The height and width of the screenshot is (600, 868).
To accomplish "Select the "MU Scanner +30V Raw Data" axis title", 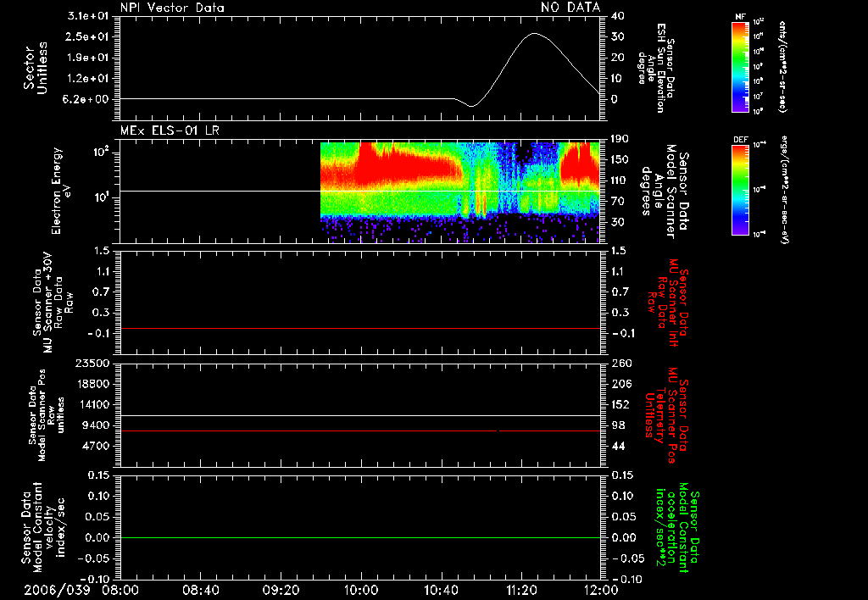I will 53,303.
